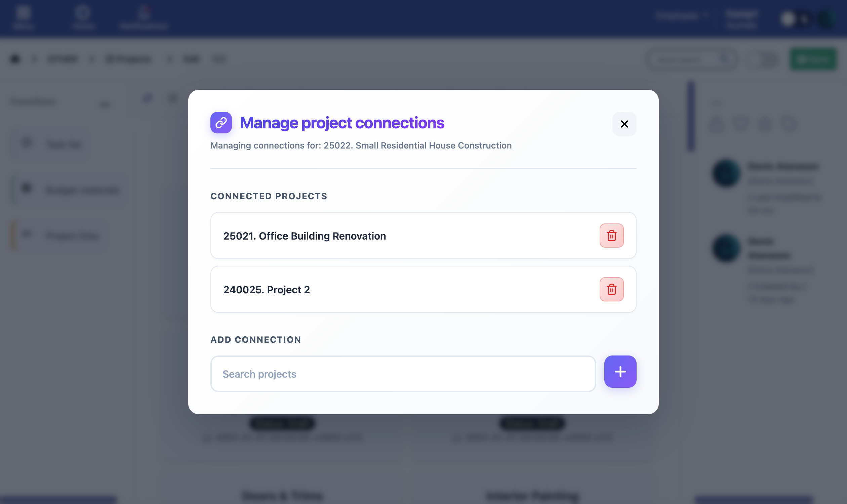This screenshot has width=847, height=504.
Task: Focus the Search projects input field
Action: (403, 374)
